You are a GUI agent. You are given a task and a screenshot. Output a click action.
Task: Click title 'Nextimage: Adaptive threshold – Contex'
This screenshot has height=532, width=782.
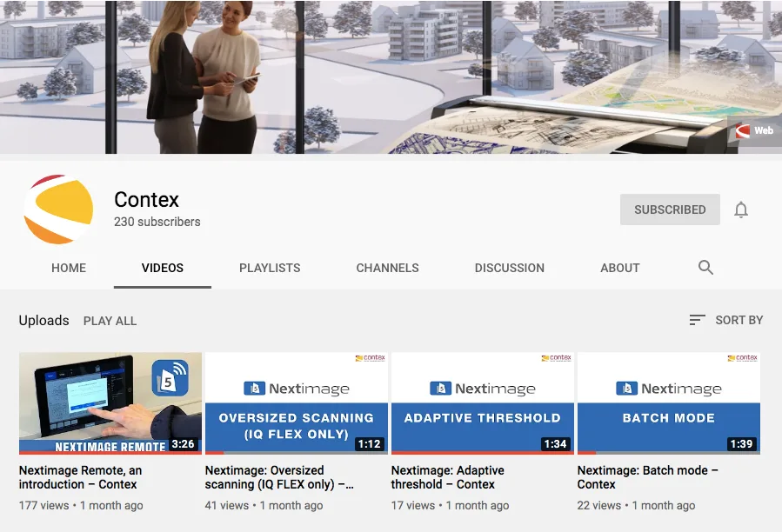[447, 477]
